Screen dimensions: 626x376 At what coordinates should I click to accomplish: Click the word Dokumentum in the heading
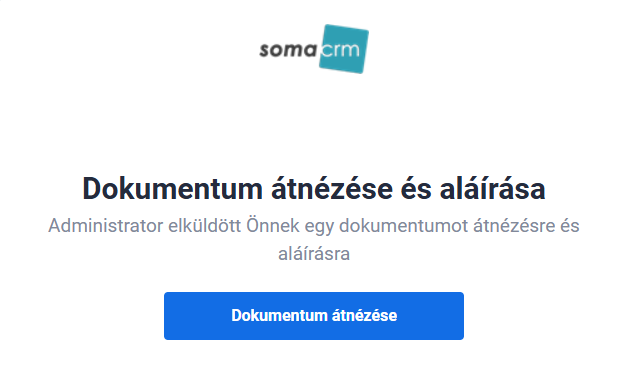(x=172, y=188)
